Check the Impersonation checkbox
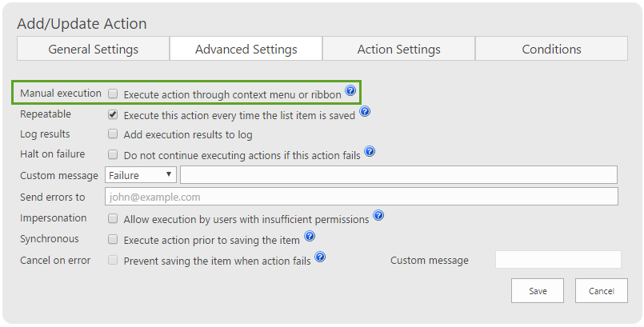The width and height of the screenshot is (644, 327). [113, 219]
